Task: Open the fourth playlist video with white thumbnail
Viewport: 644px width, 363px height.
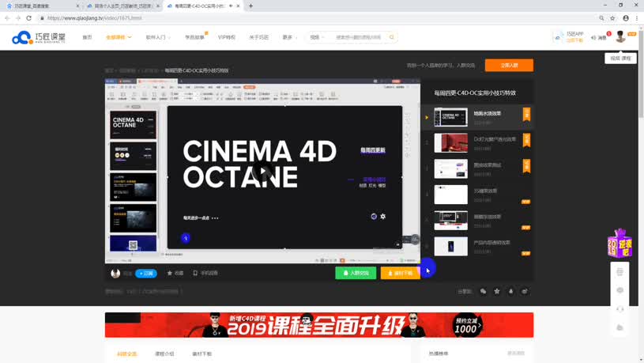Action: (450, 195)
